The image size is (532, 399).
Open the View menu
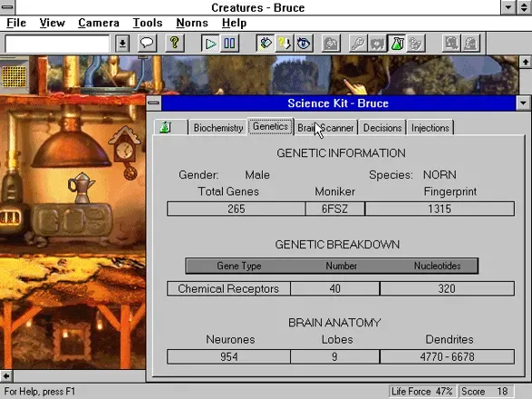[52, 23]
